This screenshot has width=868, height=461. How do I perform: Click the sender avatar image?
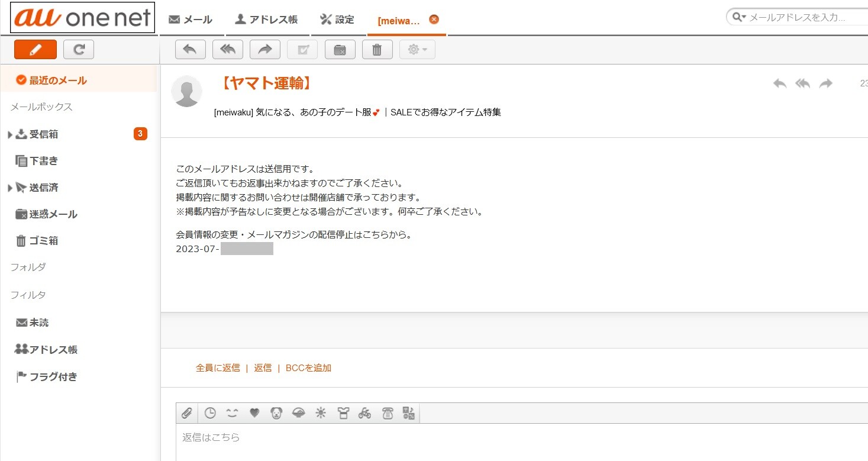pos(186,91)
